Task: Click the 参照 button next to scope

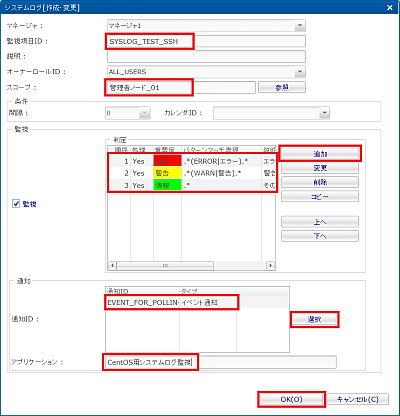Action: pos(282,87)
